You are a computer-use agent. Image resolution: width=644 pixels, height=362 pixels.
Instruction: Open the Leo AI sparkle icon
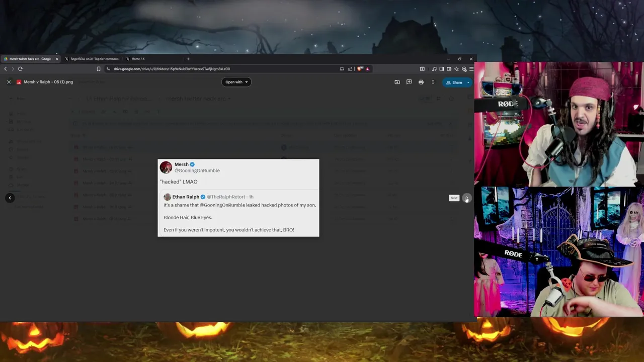click(456, 69)
